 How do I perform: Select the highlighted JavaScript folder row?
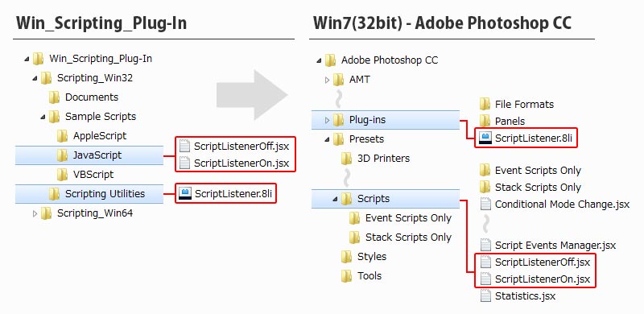(x=89, y=155)
